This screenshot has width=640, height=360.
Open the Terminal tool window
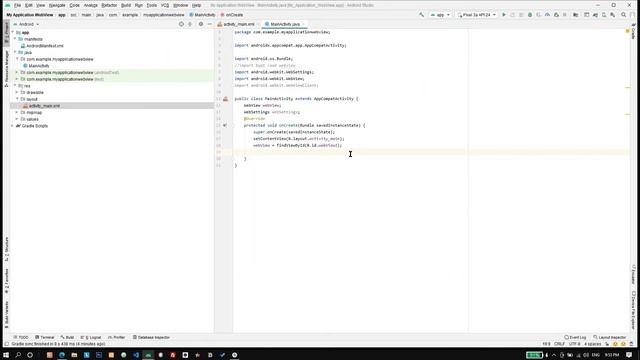[x=44, y=337]
